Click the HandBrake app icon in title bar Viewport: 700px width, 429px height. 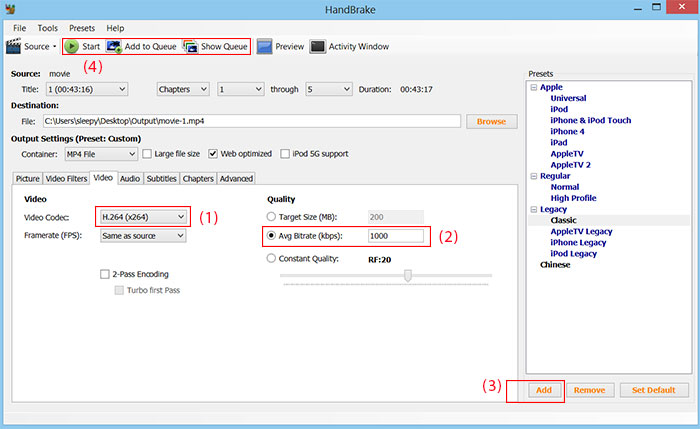(9, 8)
